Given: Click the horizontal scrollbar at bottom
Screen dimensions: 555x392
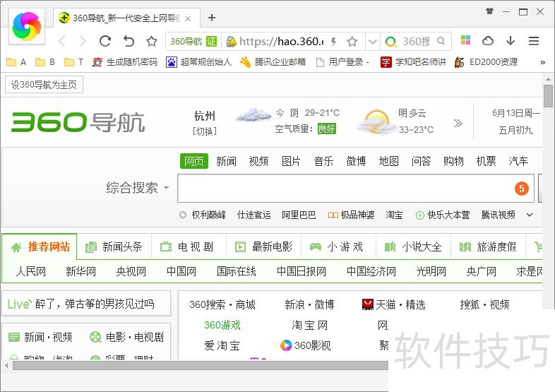Looking at the screenshot, I should pyautogui.click(x=198, y=365).
